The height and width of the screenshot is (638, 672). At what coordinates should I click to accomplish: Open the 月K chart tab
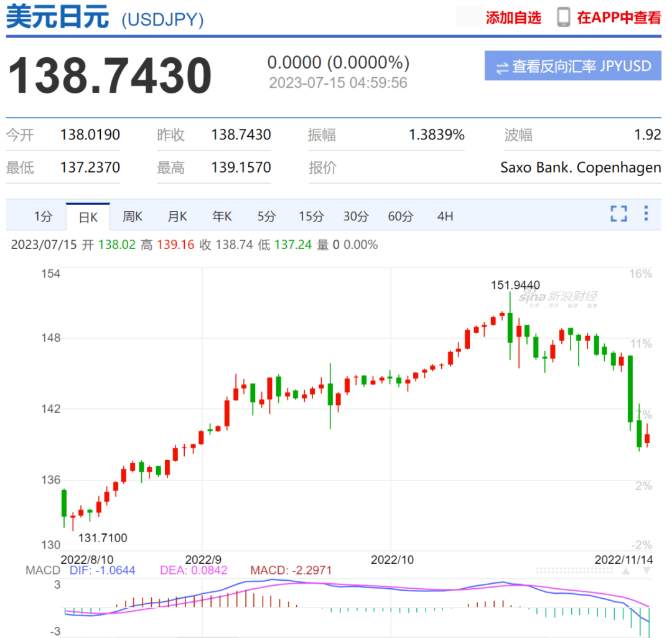[x=177, y=216]
